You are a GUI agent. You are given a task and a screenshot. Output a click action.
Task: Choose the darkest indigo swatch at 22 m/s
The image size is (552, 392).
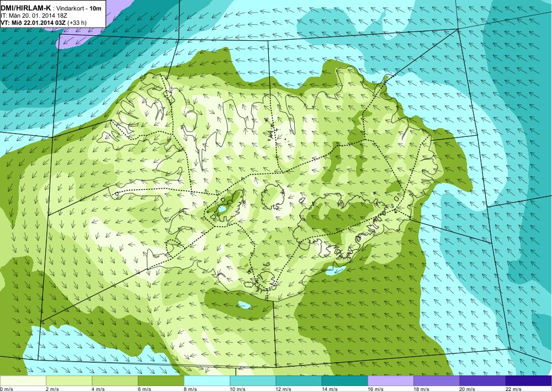(529, 381)
